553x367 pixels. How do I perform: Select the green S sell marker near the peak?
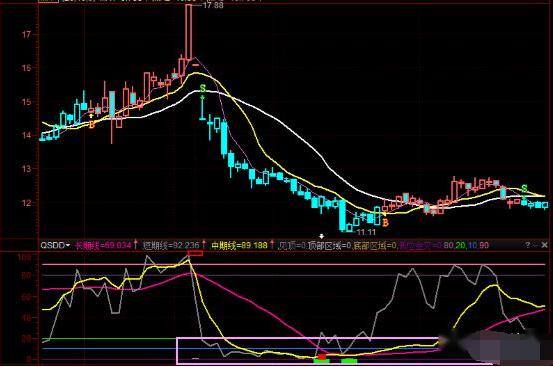click(x=202, y=88)
